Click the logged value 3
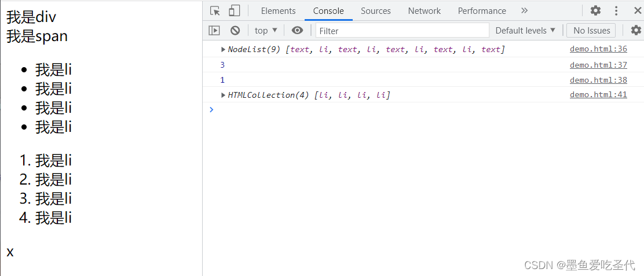Image resolution: width=644 pixels, height=276 pixels. pyautogui.click(x=222, y=65)
